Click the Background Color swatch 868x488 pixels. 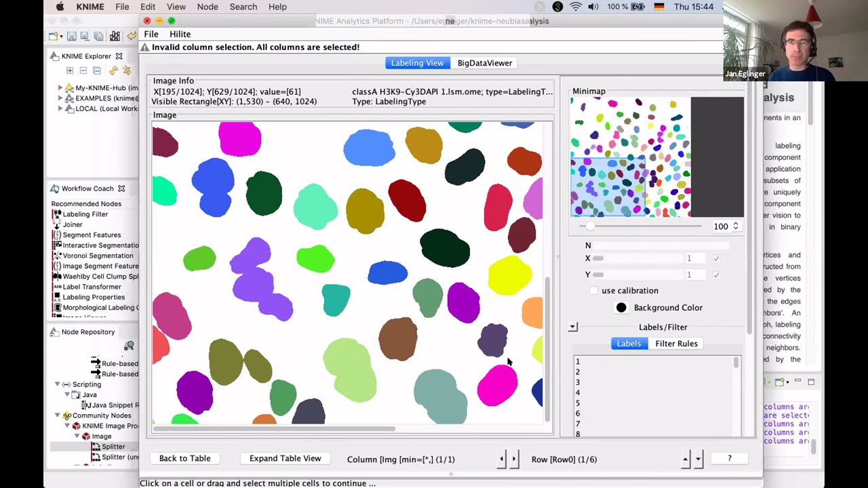pos(621,308)
